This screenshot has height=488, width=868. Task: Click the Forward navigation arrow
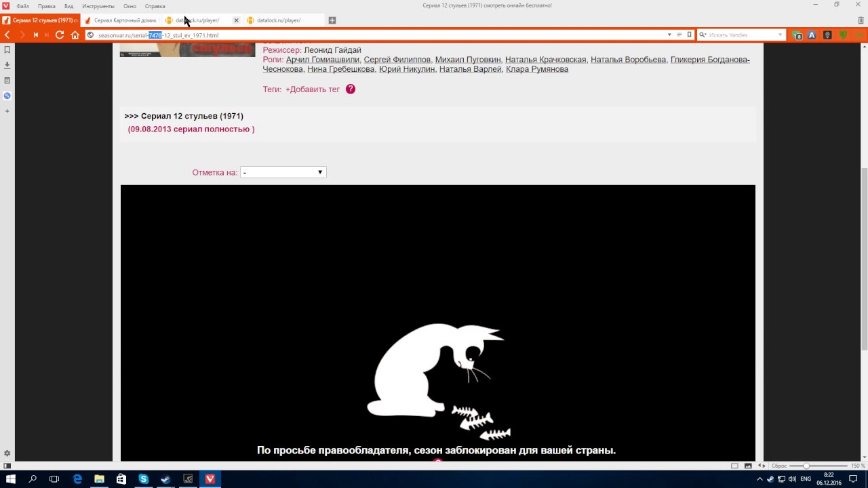click(x=22, y=35)
